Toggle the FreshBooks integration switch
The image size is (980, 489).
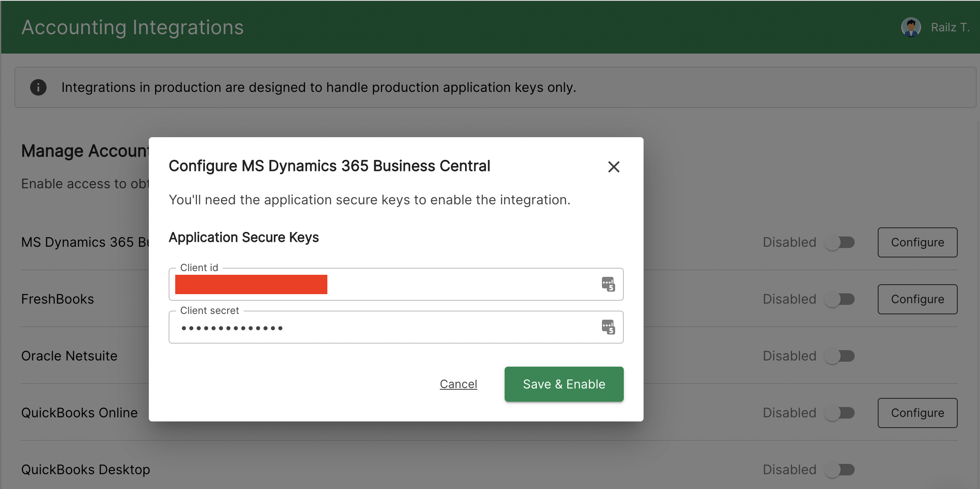[839, 299]
